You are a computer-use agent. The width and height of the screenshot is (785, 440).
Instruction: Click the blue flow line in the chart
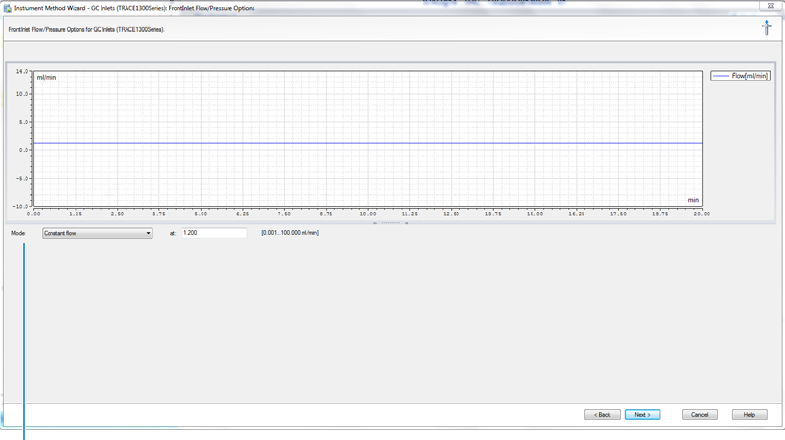click(367, 143)
